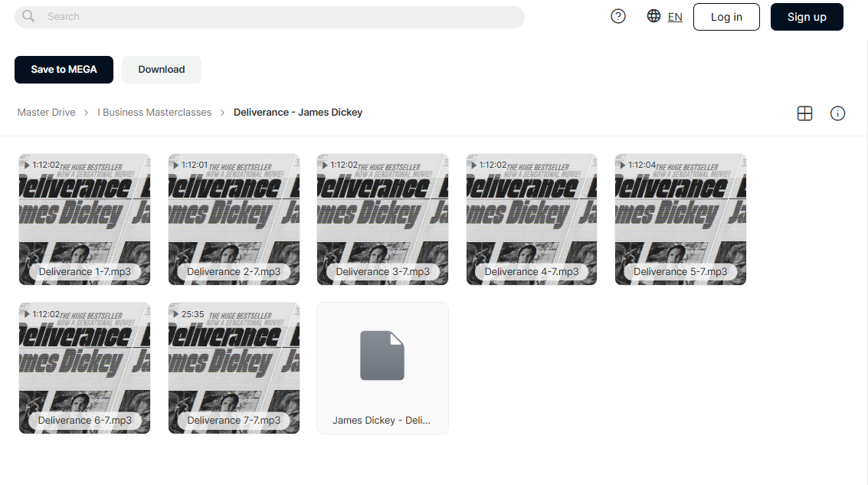Open the folder info icon
The height and width of the screenshot is (485, 868).
tap(837, 113)
